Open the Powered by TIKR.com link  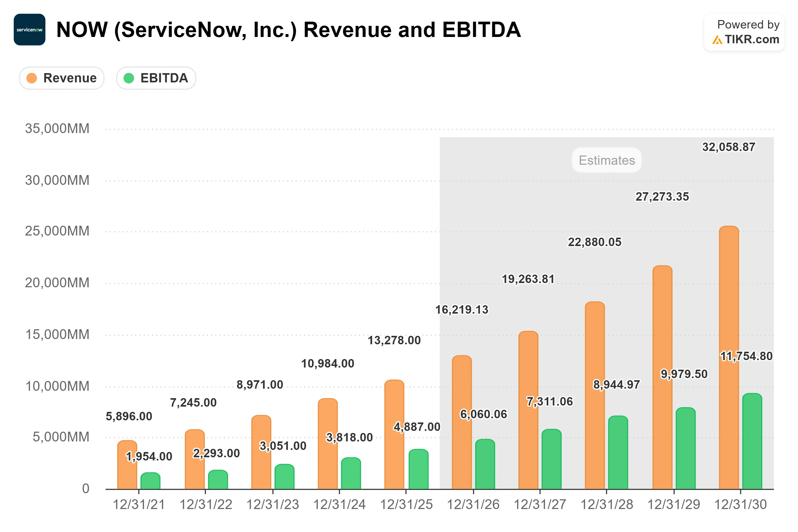point(744,32)
